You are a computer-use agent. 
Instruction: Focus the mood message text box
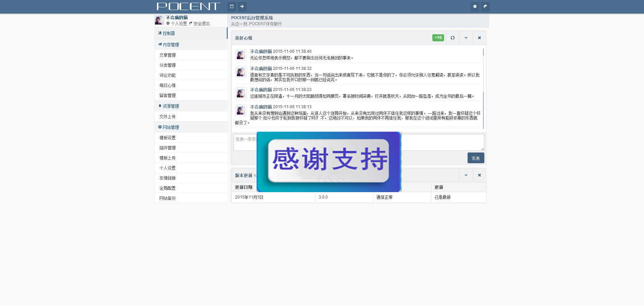[x=359, y=142]
